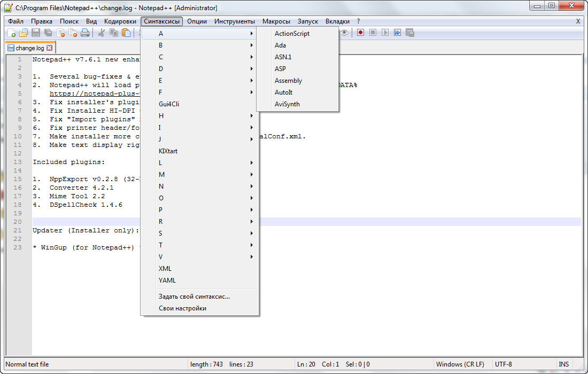
Task: Choose AutoIt language in submenu
Action: [x=284, y=92]
